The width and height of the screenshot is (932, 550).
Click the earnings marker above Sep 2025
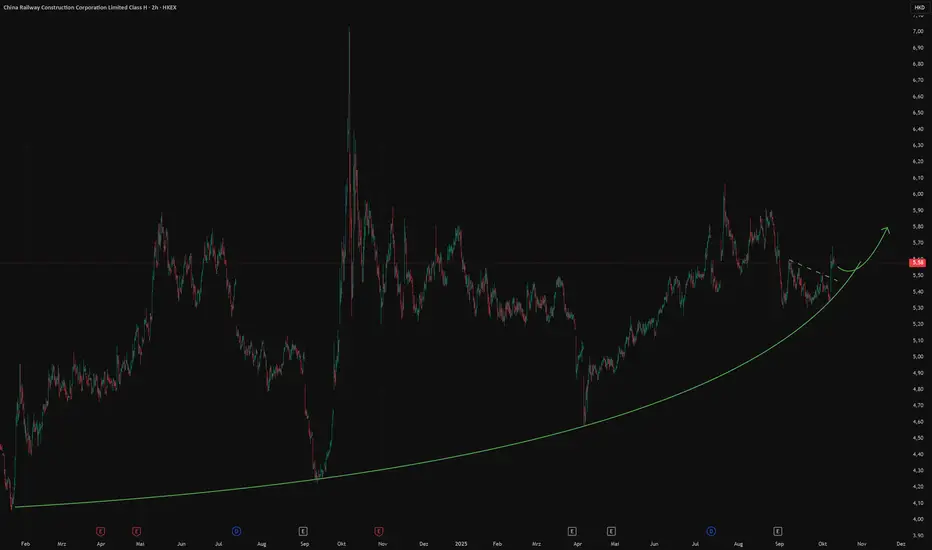[777, 531]
